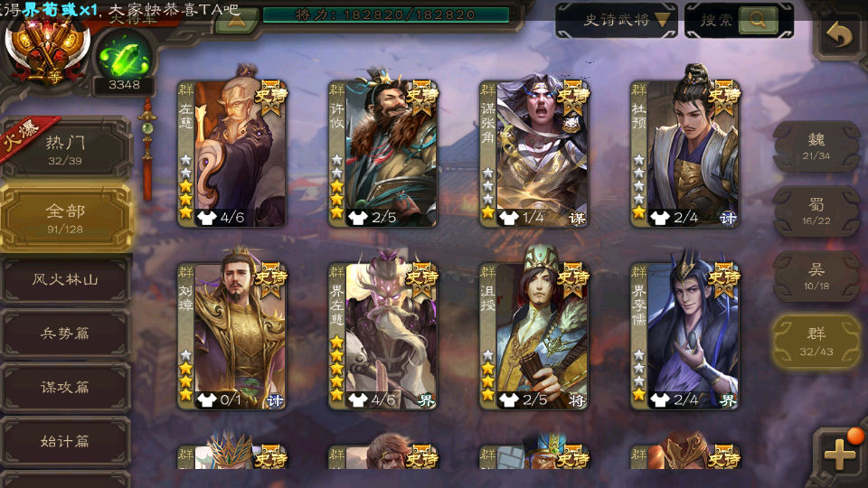This screenshot has width=868, height=488.
Task: Select the 魏 faction filter
Action: (x=816, y=146)
